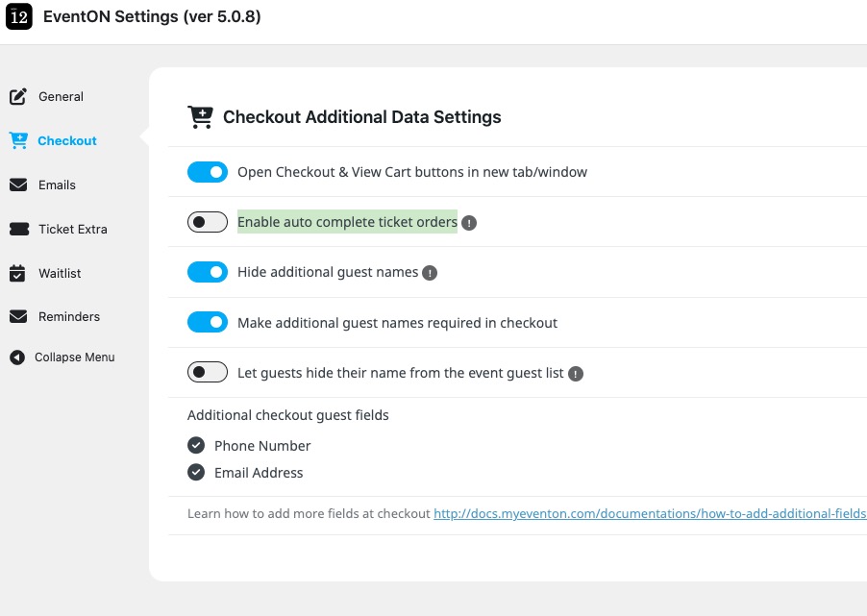Click the Emails envelope icon

tap(18, 185)
